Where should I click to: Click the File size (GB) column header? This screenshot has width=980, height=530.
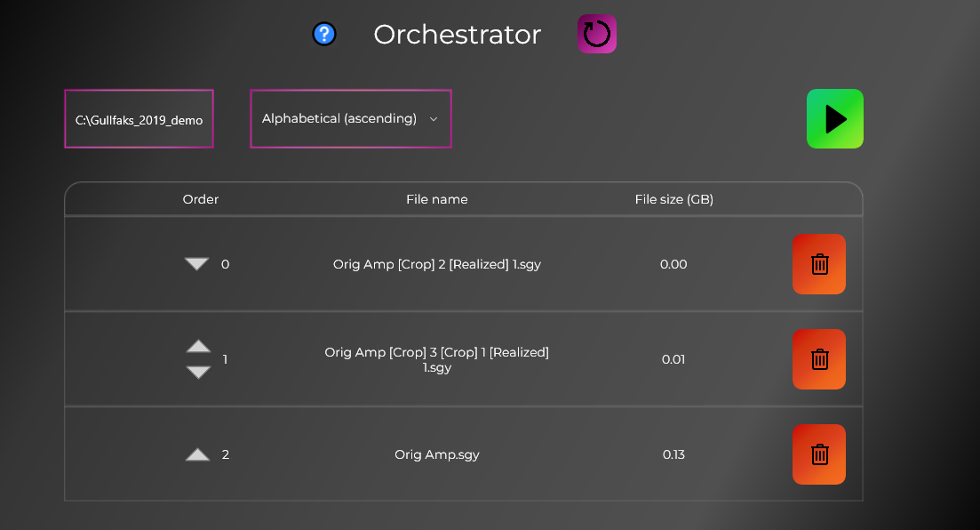[x=673, y=199]
